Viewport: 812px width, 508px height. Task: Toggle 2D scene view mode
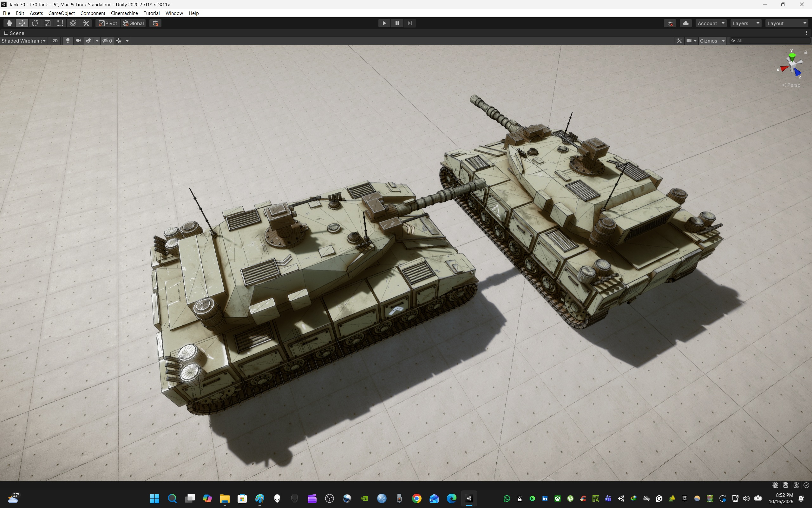(x=56, y=41)
